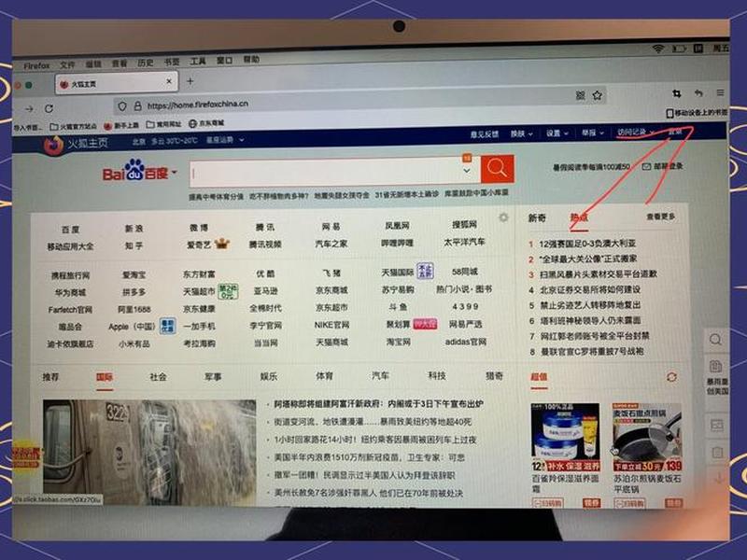Click the 火狐官方站点 bookmark folder

coord(74,127)
